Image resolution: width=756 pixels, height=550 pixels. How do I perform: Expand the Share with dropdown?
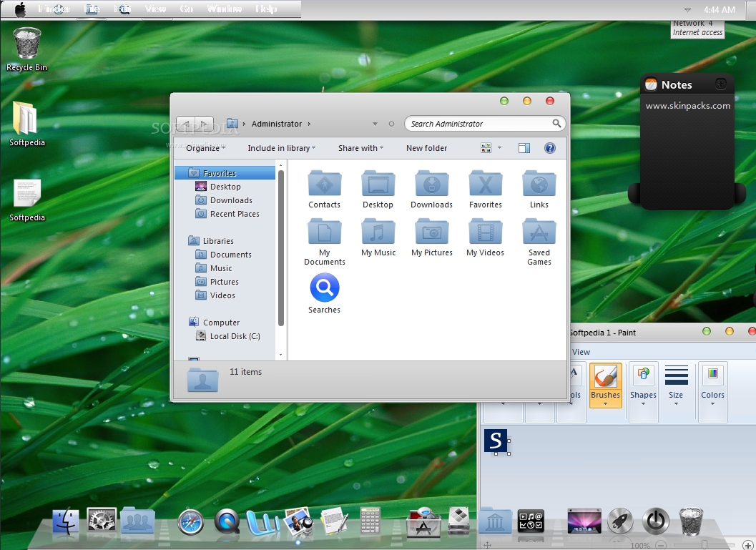(360, 148)
